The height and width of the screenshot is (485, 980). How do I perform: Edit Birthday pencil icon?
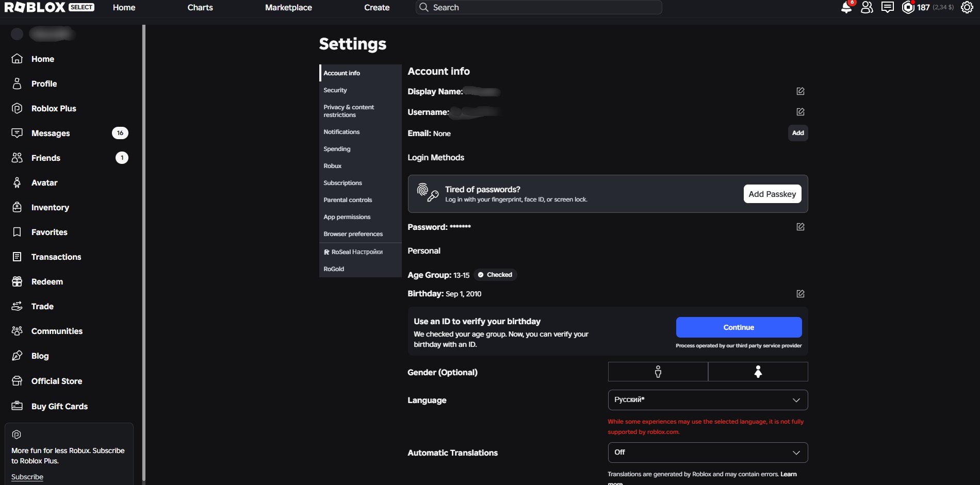(801, 294)
